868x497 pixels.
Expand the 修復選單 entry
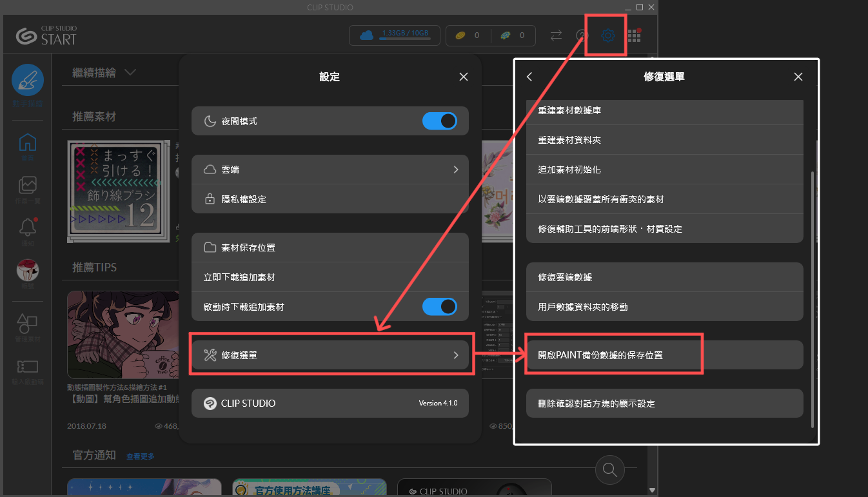tap(330, 355)
